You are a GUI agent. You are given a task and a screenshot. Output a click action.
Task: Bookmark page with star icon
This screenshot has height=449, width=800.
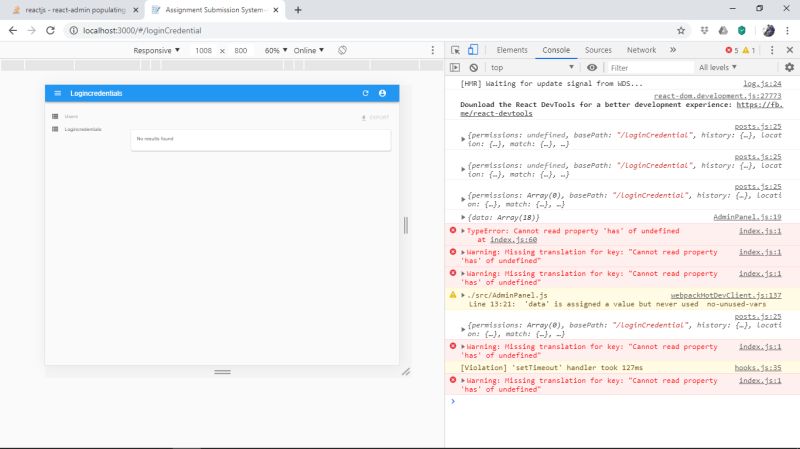point(681,31)
